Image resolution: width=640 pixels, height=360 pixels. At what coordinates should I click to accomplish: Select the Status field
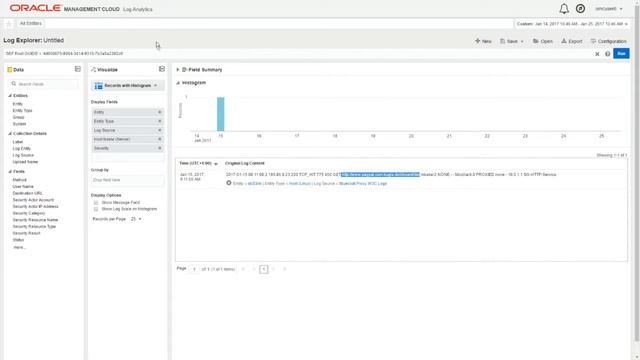click(18, 240)
